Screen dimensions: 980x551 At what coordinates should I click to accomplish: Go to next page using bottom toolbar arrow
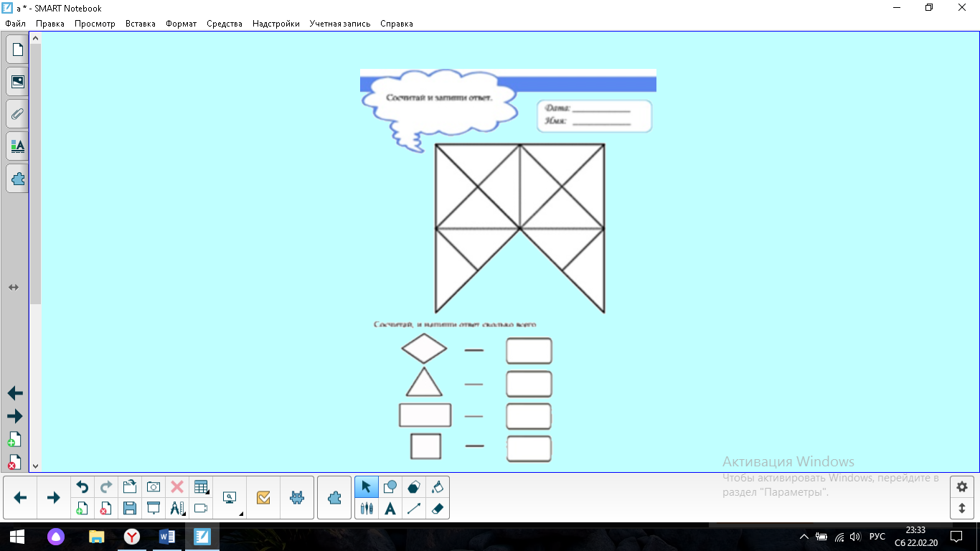pos(53,498)
